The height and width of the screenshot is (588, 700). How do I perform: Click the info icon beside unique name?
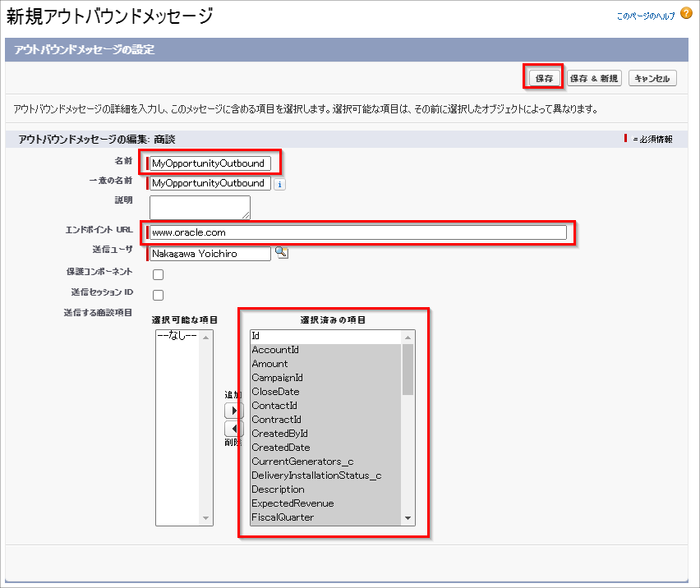(x=279, y=184)
